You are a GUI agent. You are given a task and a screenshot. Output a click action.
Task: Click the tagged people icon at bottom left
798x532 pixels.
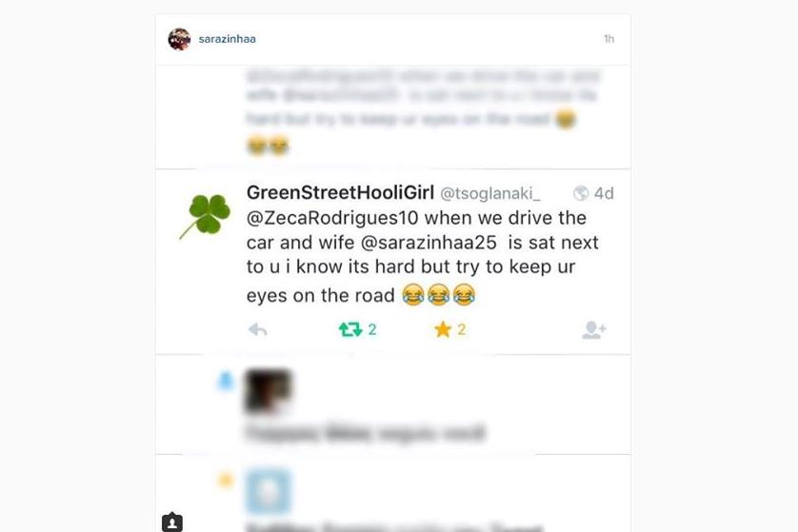[x=172, y=522]
